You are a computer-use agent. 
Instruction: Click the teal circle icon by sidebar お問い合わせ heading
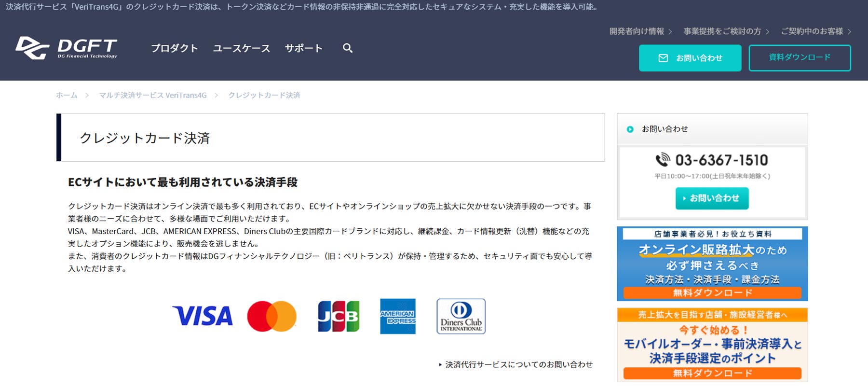(x=630, y=129)
